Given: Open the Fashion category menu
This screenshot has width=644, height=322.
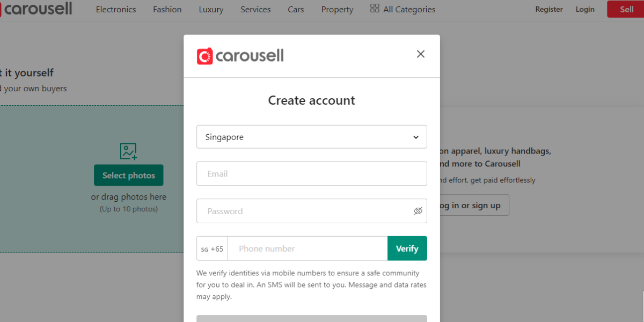Looking at the screenshot, I should point(167,9).
